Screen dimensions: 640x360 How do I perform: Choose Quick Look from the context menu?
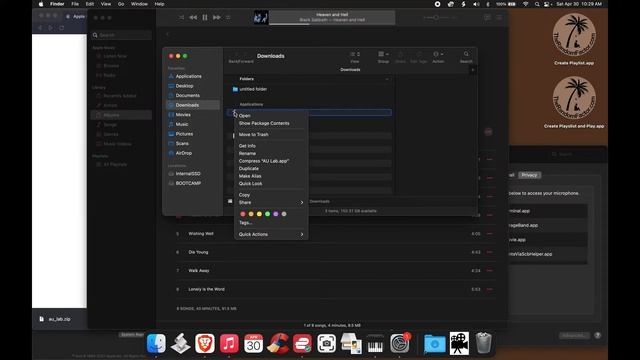250,184
